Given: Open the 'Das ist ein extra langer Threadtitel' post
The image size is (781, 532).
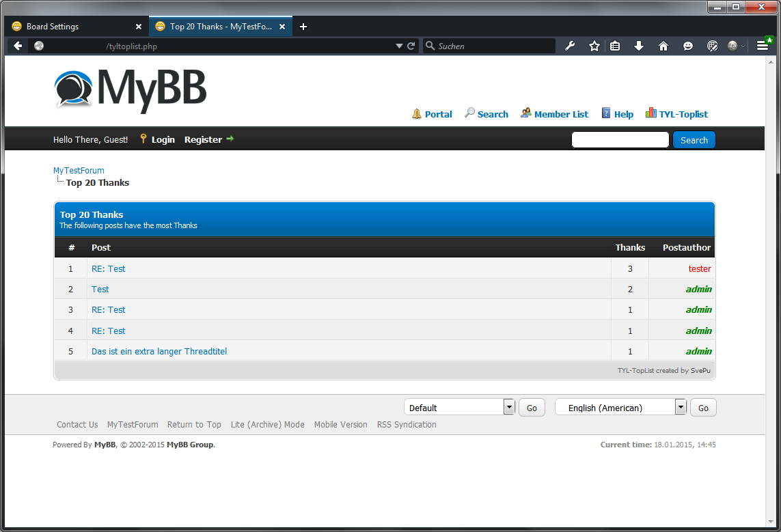Looking at the screenshot, I should pos(159,352).
